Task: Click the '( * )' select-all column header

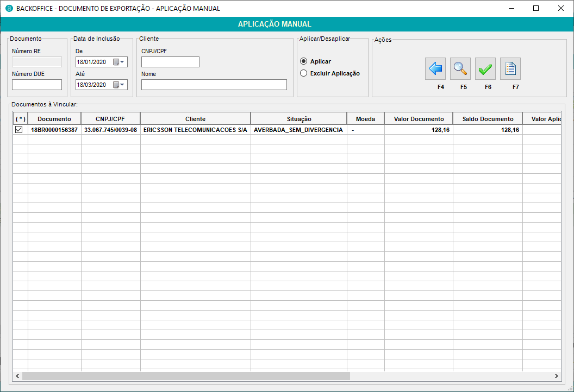Action: [20, 119]
